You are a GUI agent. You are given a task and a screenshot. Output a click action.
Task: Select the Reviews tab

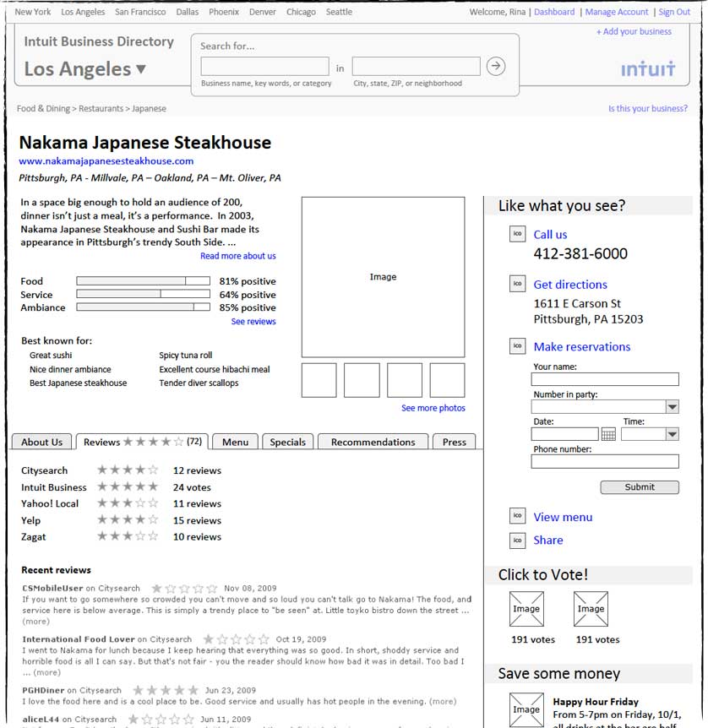coord(142,442)
